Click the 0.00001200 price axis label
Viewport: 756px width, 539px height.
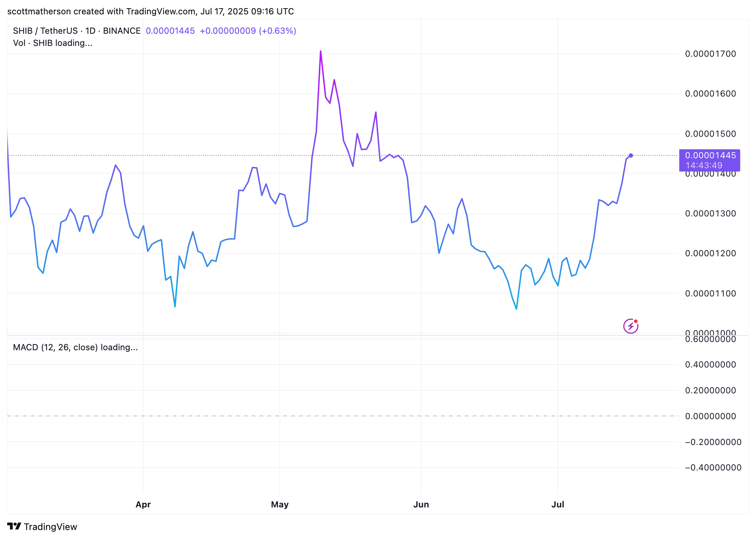coord(710,253)
